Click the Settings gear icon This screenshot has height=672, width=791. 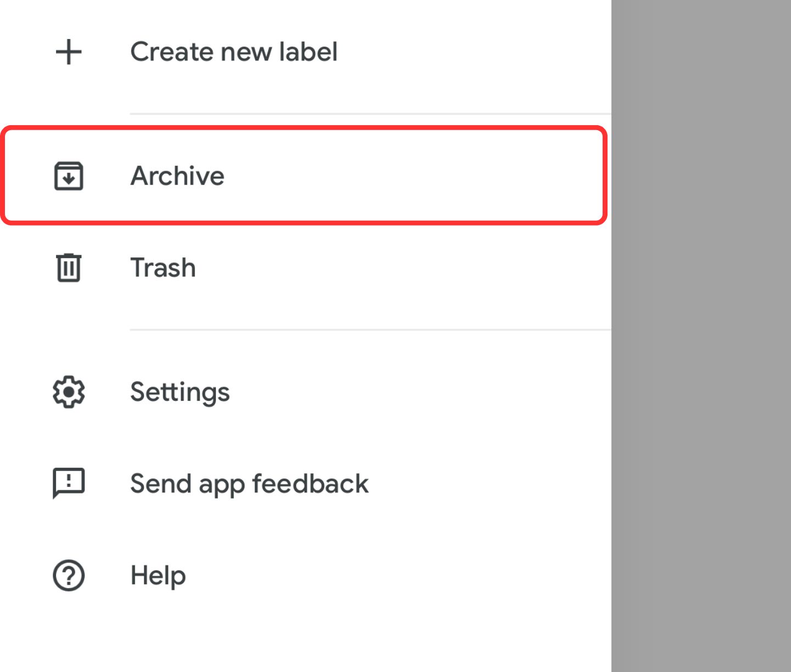(x=69, y=392)
